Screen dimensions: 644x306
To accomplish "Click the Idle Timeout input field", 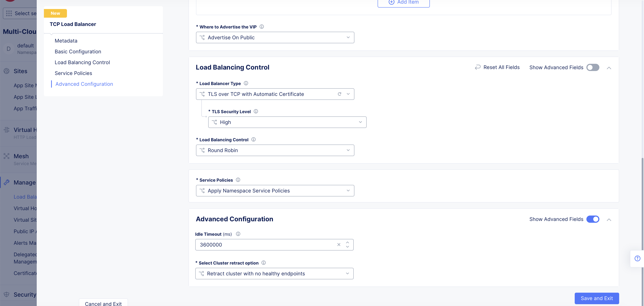I will click(265, 245).
